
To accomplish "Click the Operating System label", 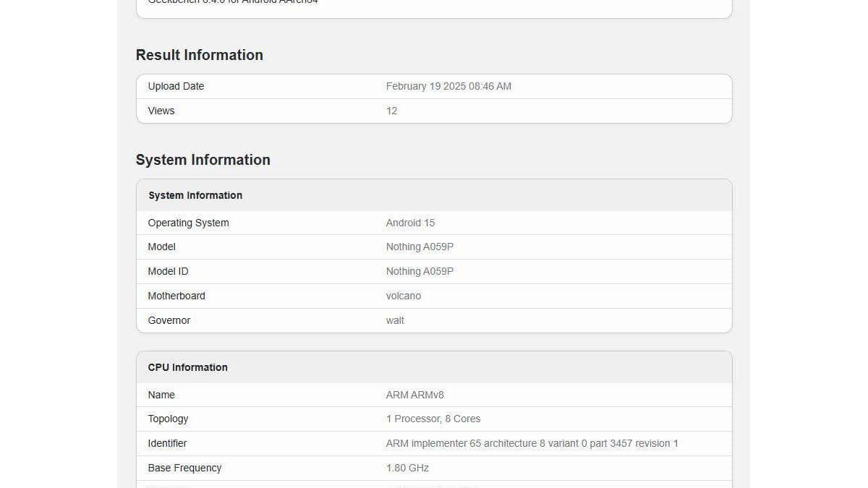I will pos(188,223).
